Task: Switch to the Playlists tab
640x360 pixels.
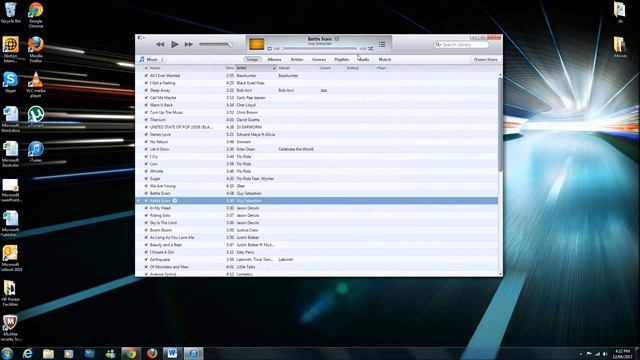Action: click(x=342, y=60)
